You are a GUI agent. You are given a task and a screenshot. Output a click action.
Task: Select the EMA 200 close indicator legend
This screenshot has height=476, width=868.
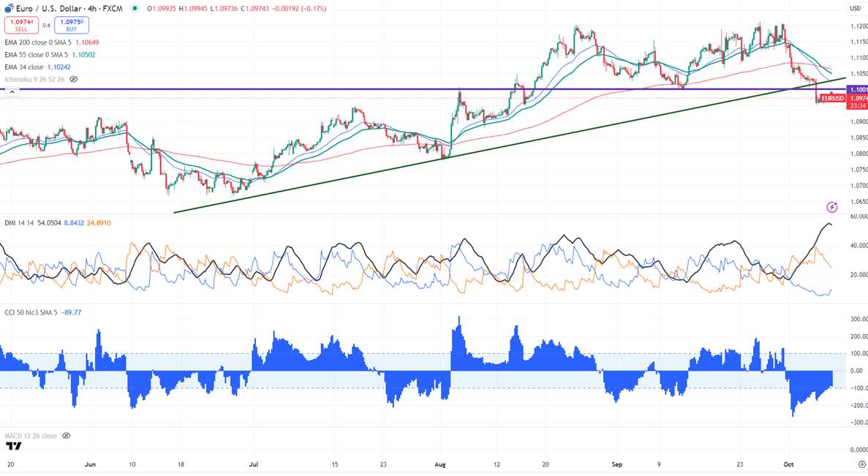(x=37, y=42)
